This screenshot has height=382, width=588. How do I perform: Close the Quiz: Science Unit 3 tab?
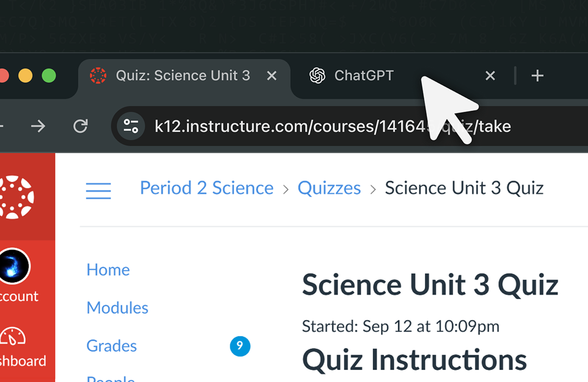click(272, 76)
